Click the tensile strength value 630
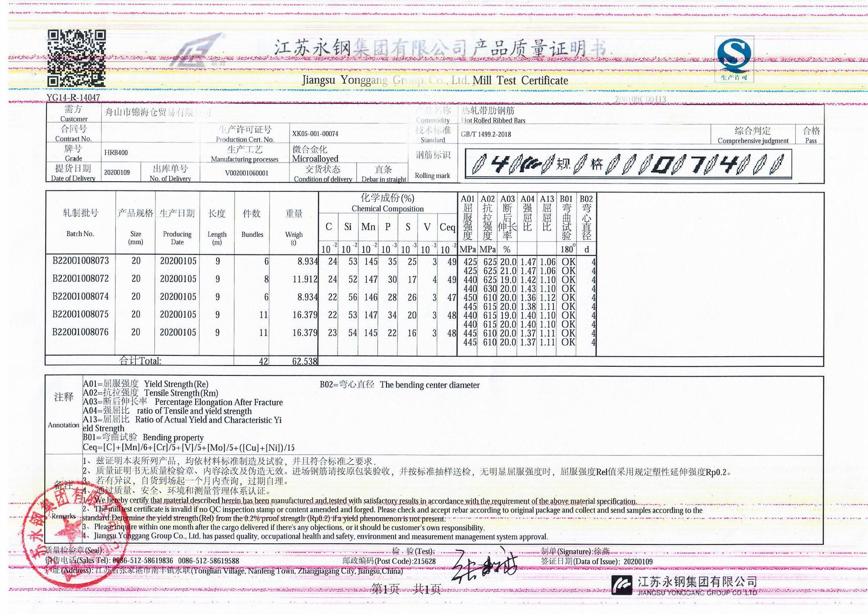Viewport: 868px width, 614px height. point(490,289)
